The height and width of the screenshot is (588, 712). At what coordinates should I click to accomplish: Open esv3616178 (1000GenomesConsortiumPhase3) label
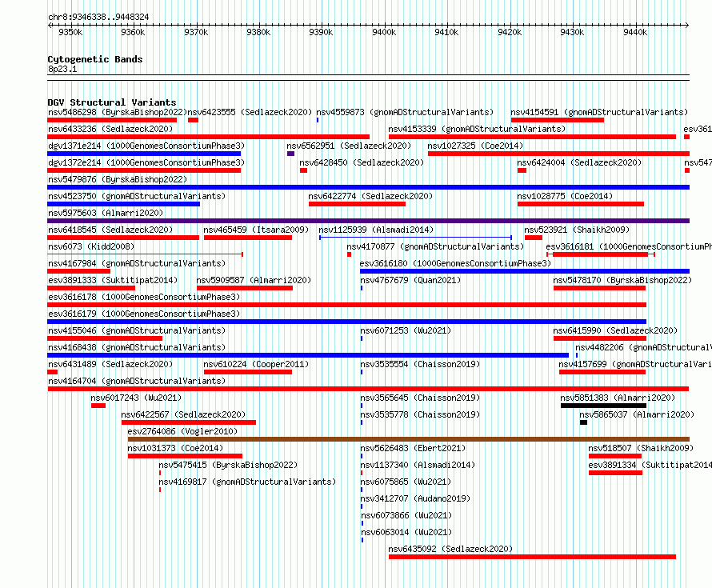pos(144,297)
